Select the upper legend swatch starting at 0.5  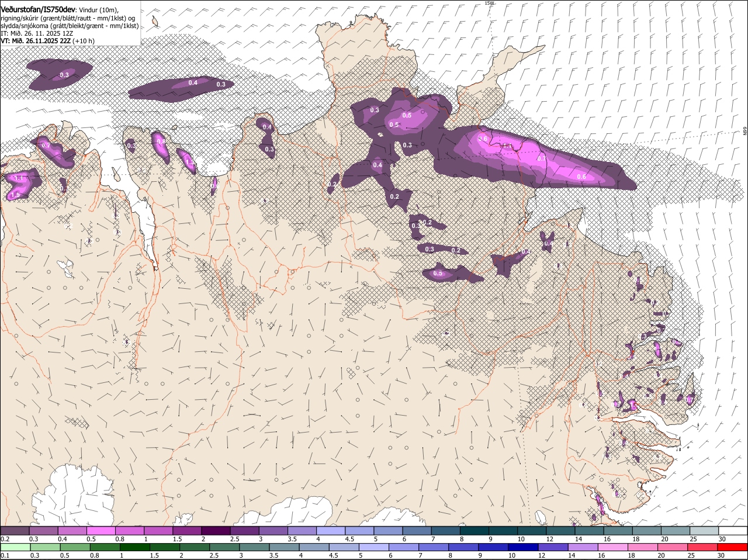(x=101, y=531)
